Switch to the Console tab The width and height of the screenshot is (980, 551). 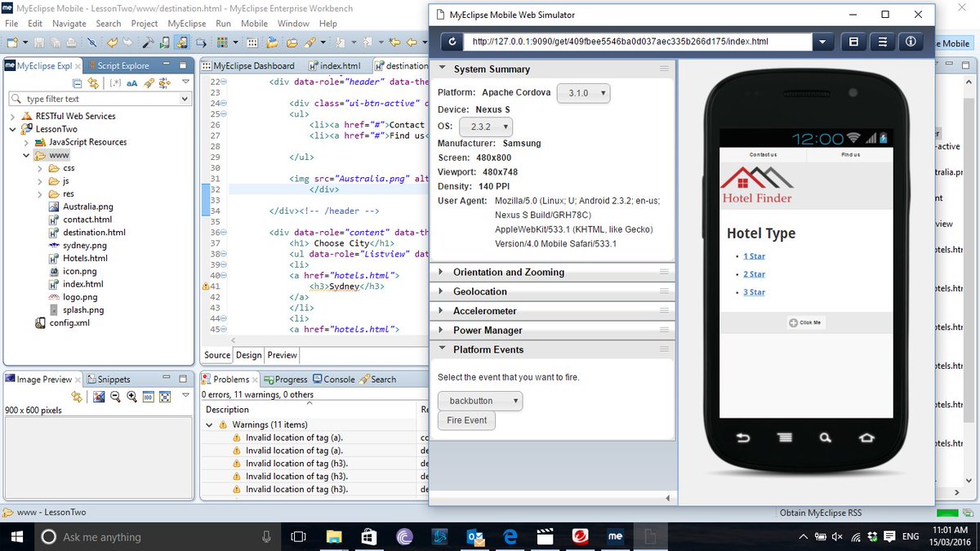333,379
